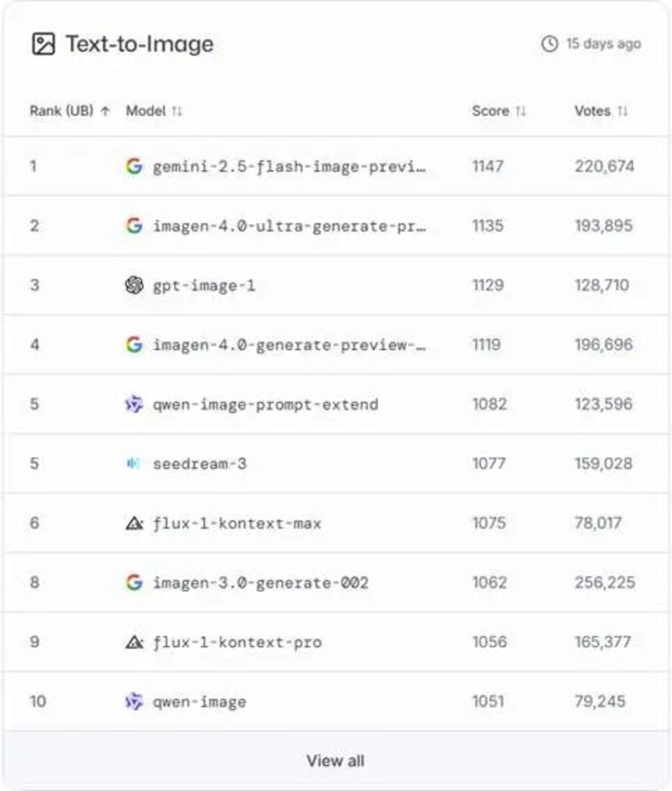
Task: Select the seedream-3 model name
Action: [x=199, y=464]
